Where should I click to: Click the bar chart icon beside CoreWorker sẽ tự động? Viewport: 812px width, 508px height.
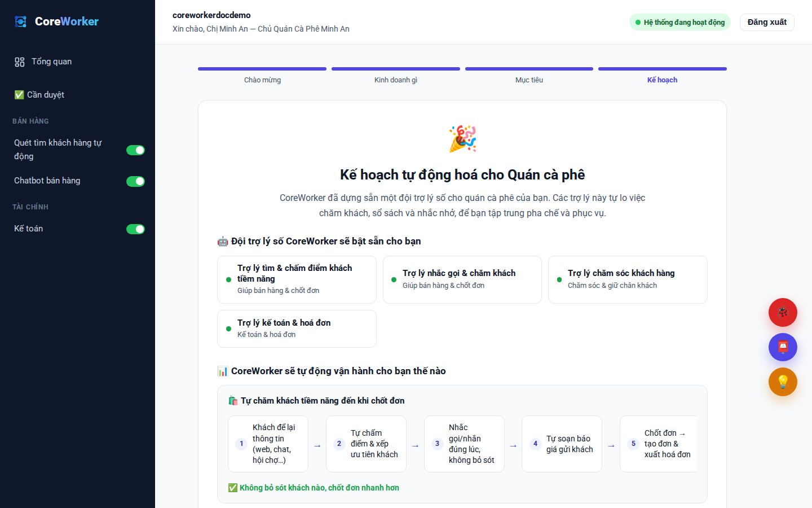(x=223, y=371)
